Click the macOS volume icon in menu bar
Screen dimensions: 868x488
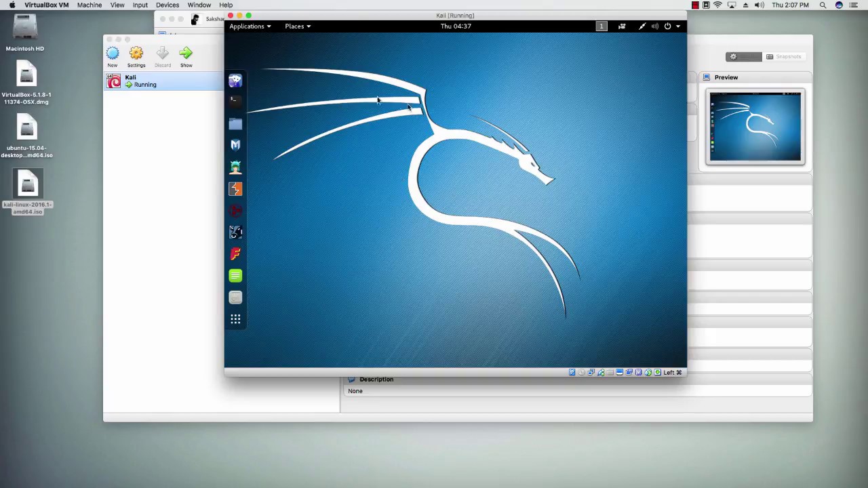coord(759,5)
